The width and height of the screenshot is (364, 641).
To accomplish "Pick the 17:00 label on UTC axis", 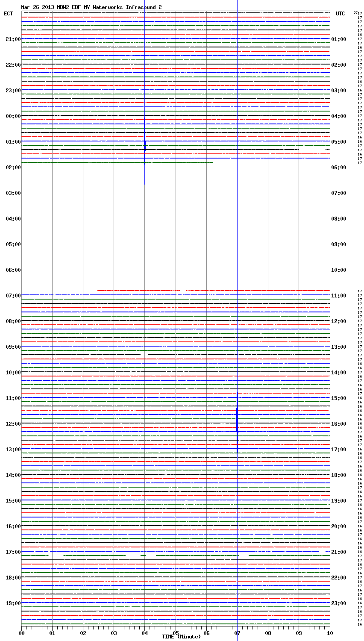I will (339, 450).
